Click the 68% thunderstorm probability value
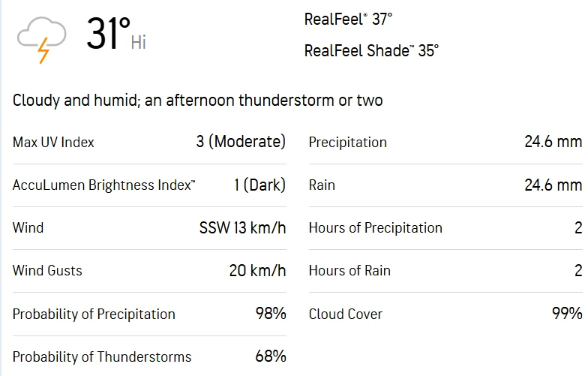588x376 pixels. tap(271, 356)
